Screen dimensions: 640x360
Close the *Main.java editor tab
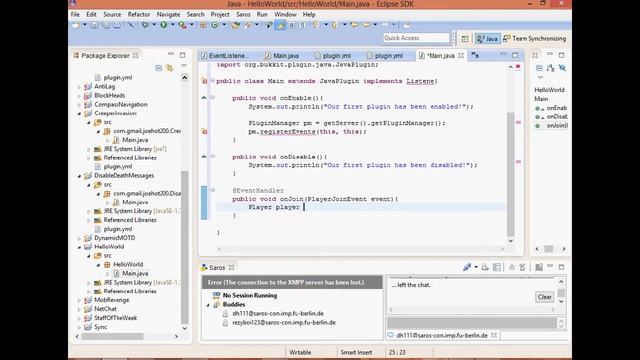pyautogui.click(x=461, y=55)
